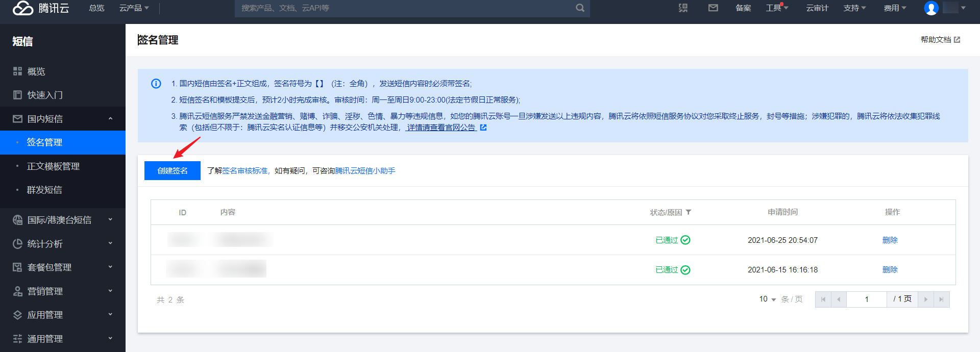Click the 2021-06-25 20:54:07 timestamp
The image size is (980, 352).
pos(783,240)
